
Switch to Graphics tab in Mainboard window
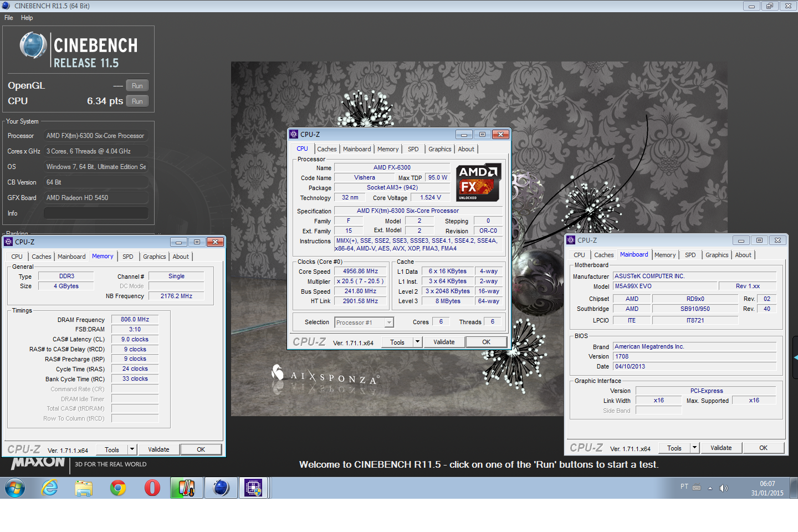pos(717,255)
